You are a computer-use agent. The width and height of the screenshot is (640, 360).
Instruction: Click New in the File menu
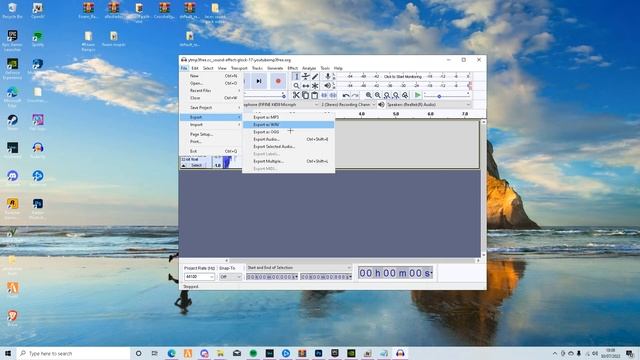(211, 76)
